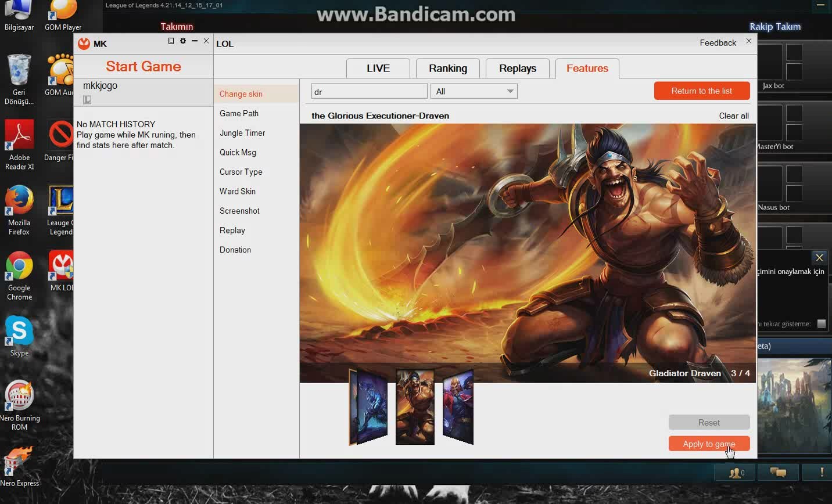Select the Gladiator Draven center thumbnail
The height and width of the screenshot is (504, 832).
[x=415, y=408]
